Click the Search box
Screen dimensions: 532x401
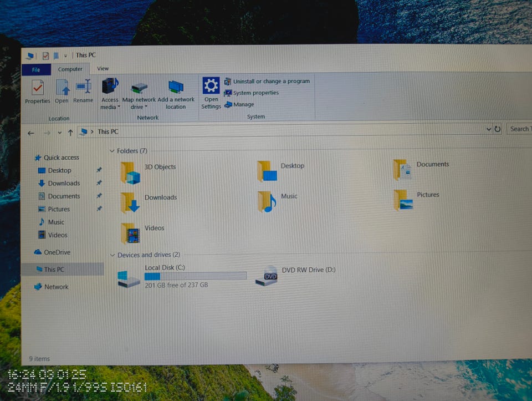coord(519,129)
